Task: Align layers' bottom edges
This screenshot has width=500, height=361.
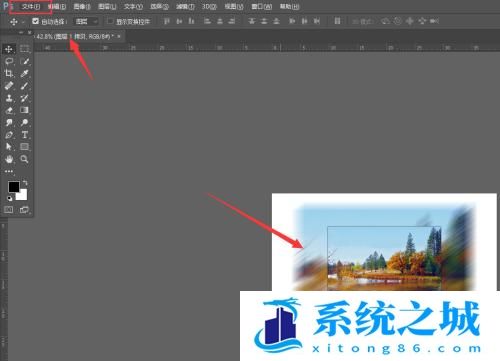Action: click(x=191, y=21)
